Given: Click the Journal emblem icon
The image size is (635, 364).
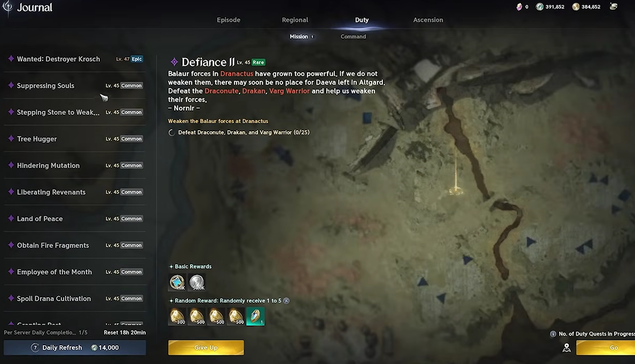Looking at the screenshot, I should coord(7,7).
